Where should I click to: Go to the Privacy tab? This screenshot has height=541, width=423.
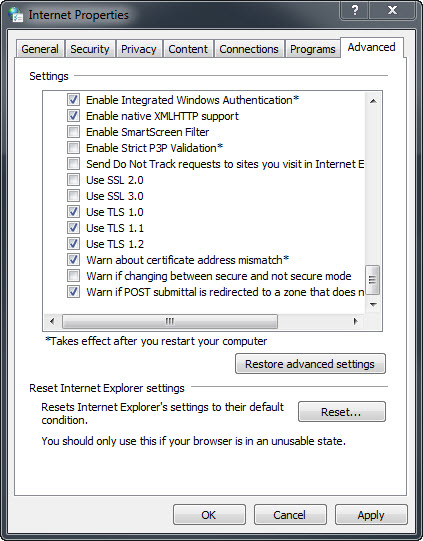coord(139,49)
